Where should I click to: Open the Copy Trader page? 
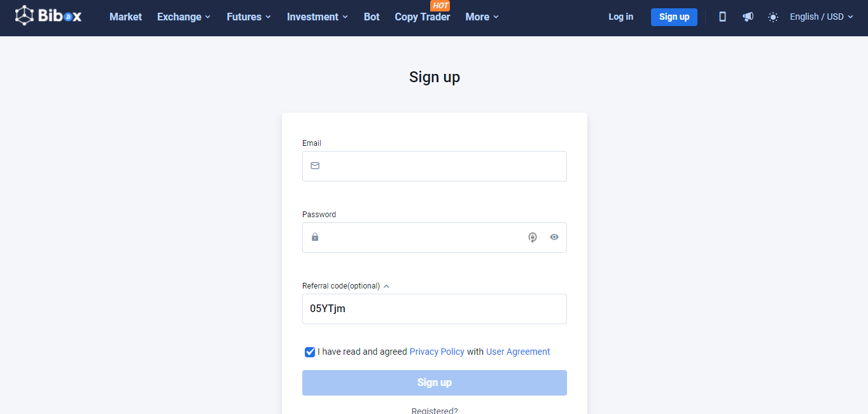pos(422,17)
